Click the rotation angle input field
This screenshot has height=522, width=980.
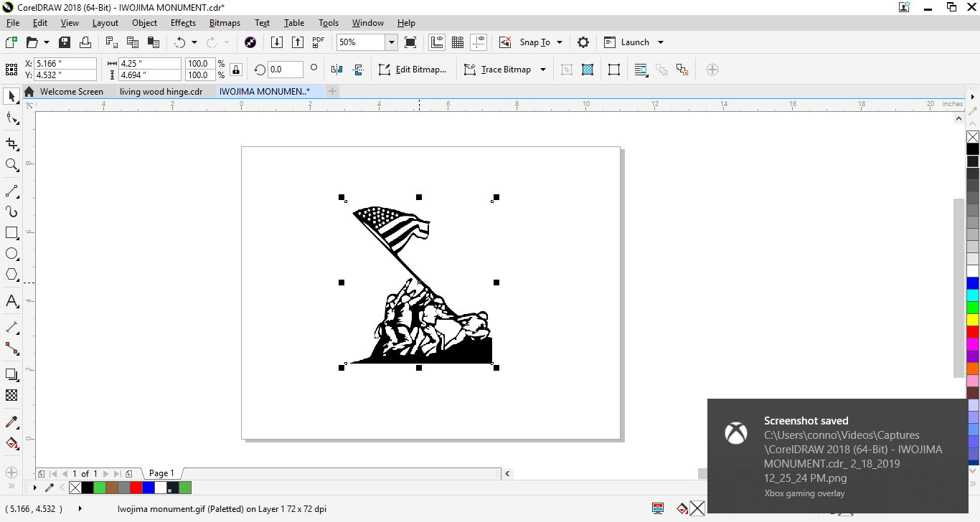(286, 70)
